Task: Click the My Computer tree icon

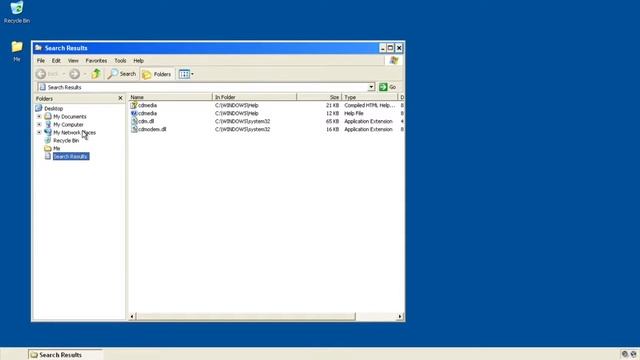Action: [48, 124]
